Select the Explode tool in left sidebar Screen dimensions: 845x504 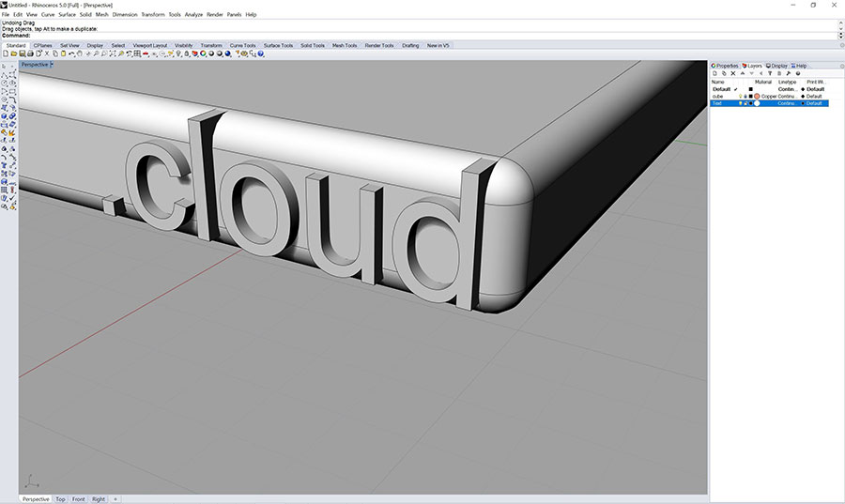11,133
